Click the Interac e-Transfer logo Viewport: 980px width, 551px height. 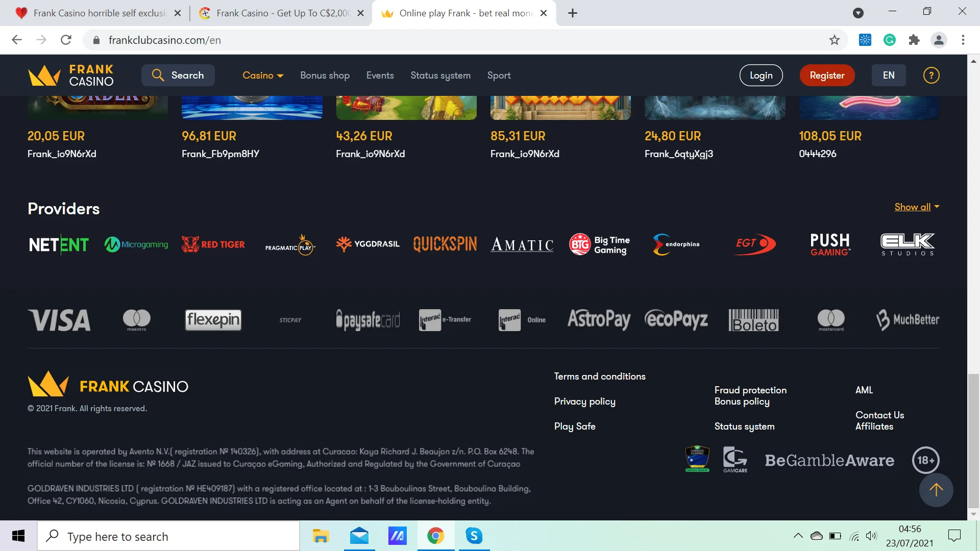445,320
